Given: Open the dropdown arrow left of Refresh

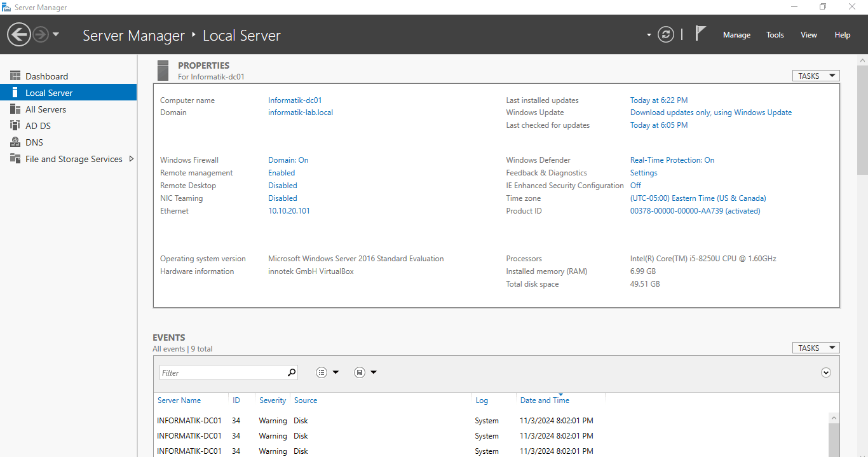Looking at the screenshot, I should pos(649,35).
